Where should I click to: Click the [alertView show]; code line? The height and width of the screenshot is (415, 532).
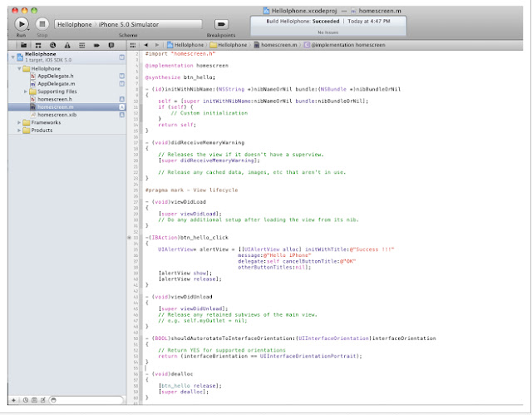[185, 273]
